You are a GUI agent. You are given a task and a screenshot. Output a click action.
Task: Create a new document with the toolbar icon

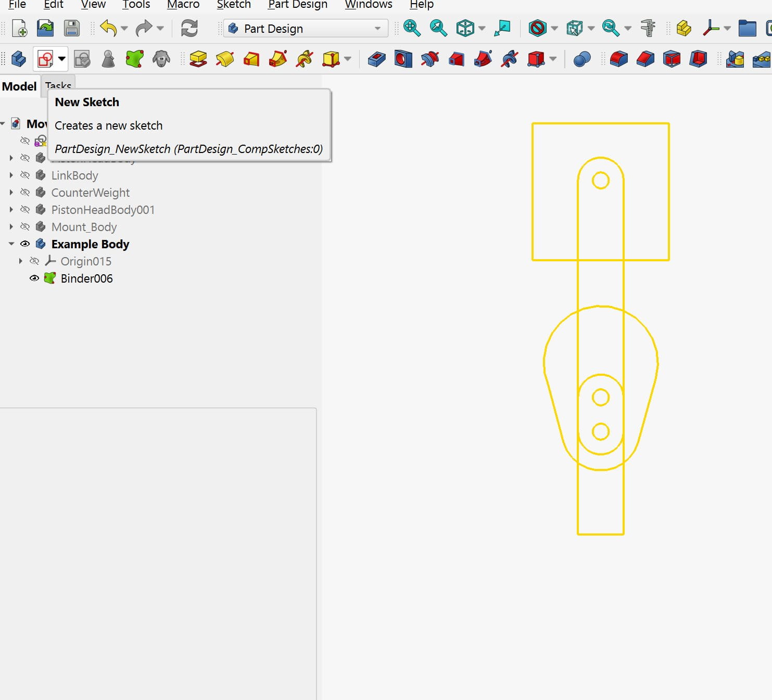click(x=19, y=28)
